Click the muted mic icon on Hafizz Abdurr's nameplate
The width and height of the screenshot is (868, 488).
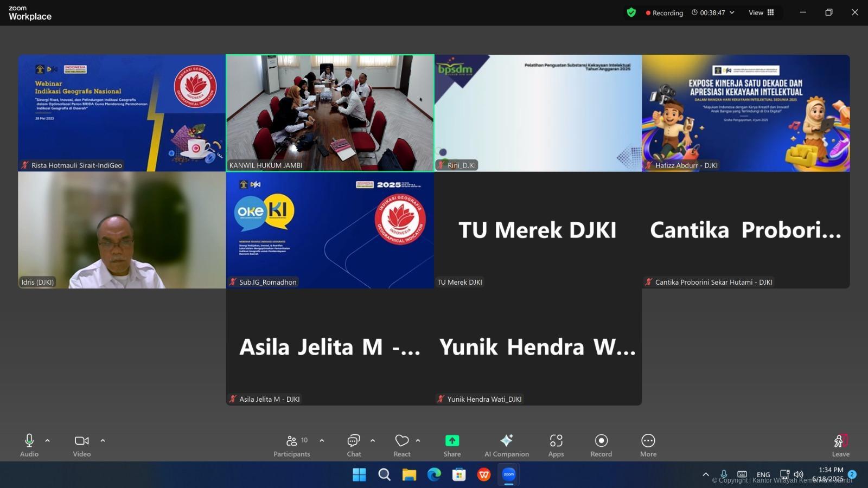[x=648, y=165]
